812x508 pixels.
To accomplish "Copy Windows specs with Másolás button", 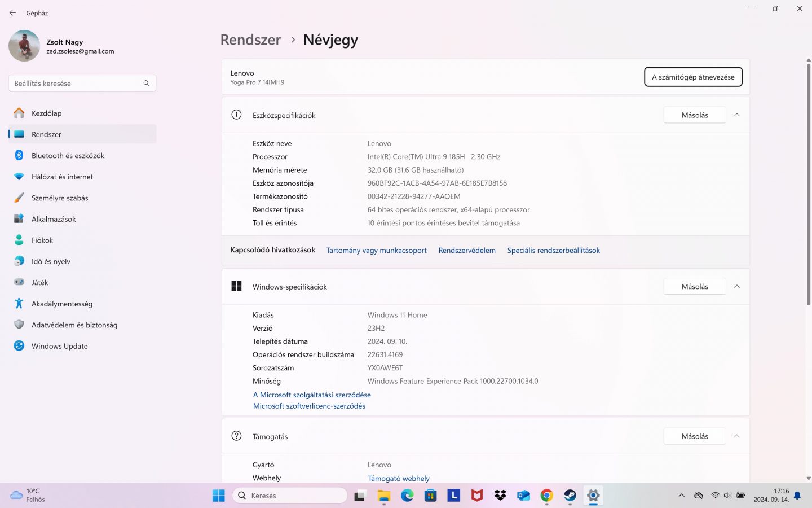I will [x=695, y=287].
